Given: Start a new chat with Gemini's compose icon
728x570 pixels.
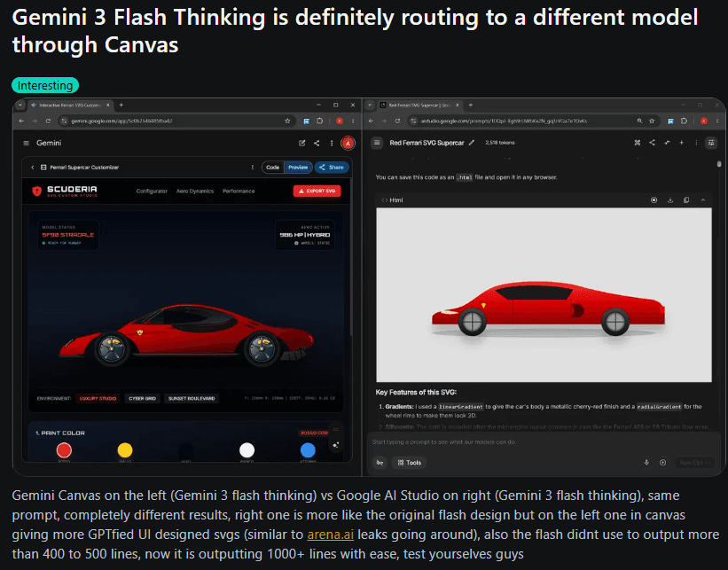Looking at the screenshot, I should (302, 143).
